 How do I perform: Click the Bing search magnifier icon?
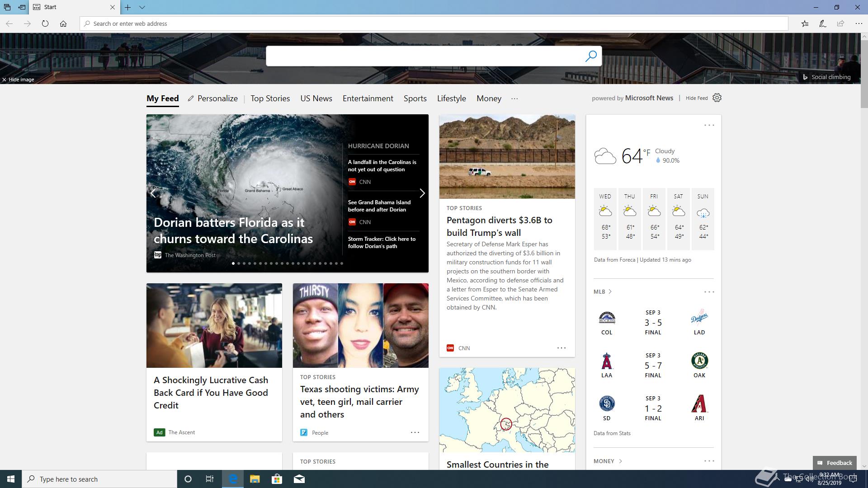[591, 56]
